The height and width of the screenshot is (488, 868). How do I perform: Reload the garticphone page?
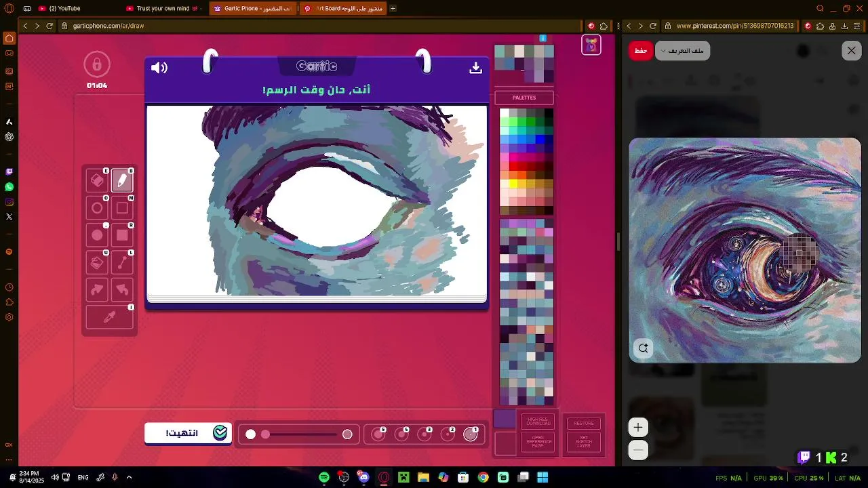tap(50, 26)
